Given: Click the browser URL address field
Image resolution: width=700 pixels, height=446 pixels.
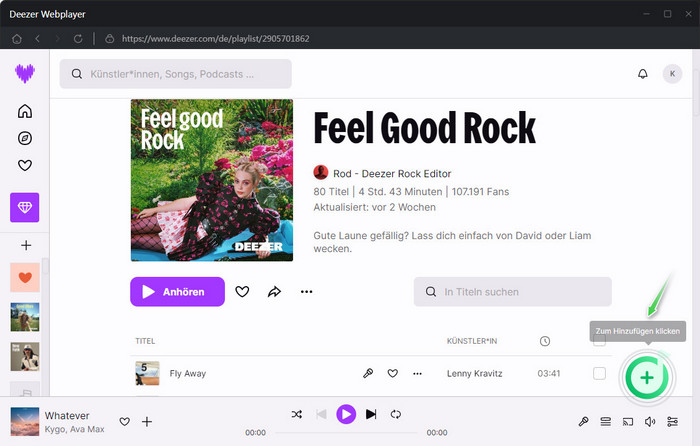Looking at the screenshot, I should [x=215, y=39].
